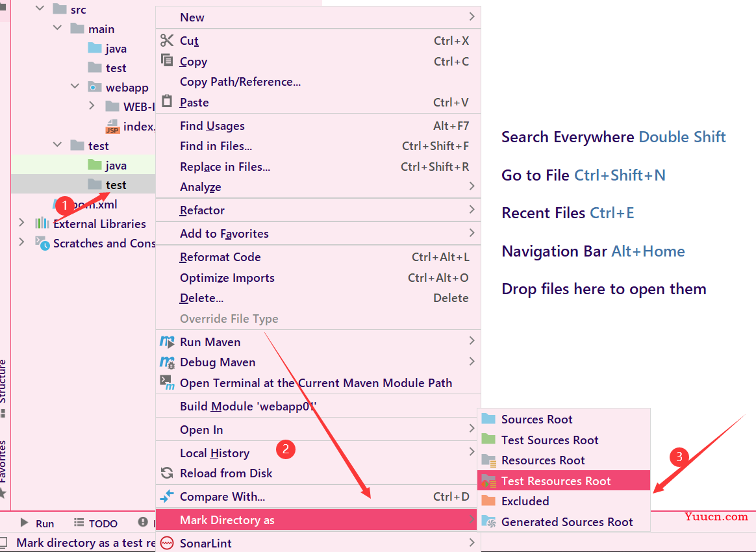Collapse the src folder
Screen dimensions: 756x552
coord(40,8)
